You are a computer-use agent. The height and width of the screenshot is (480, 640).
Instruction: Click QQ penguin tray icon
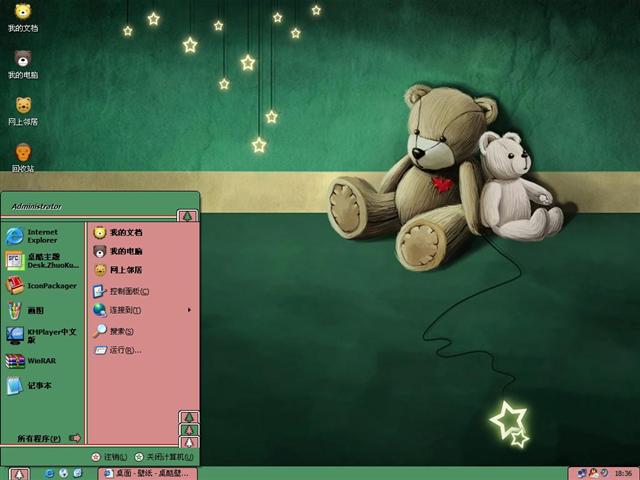pos(593,473)
